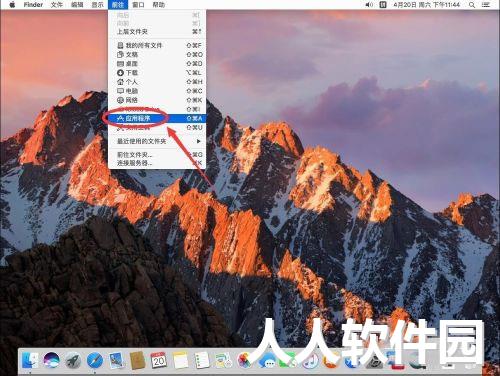Open the 文件 (File) menu
This screenshot has height=376, width=500.
click(x=57, y=5)
